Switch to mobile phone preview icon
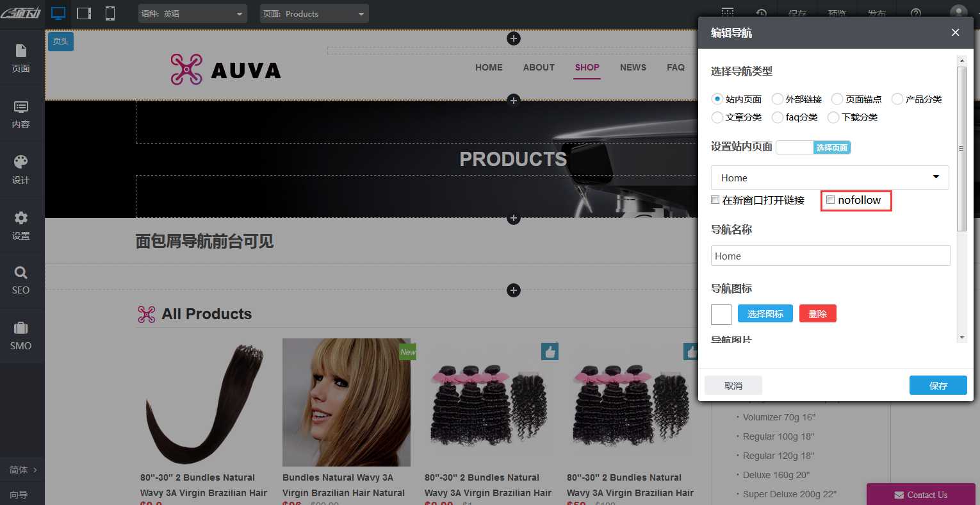 [110, 13]
